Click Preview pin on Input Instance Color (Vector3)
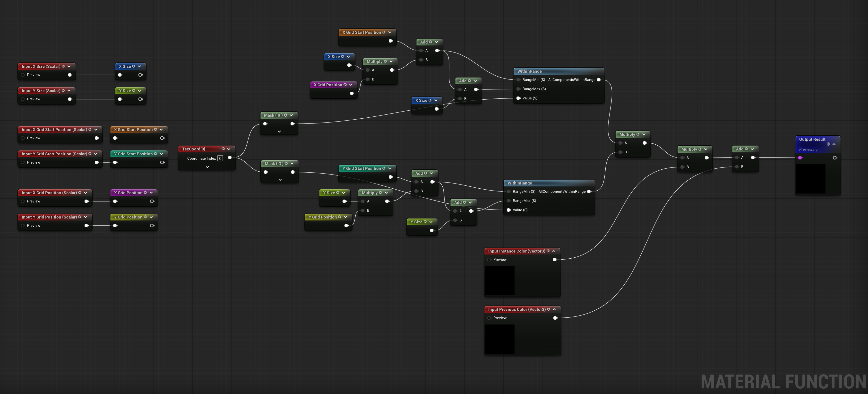 click(x=489, y=260)
